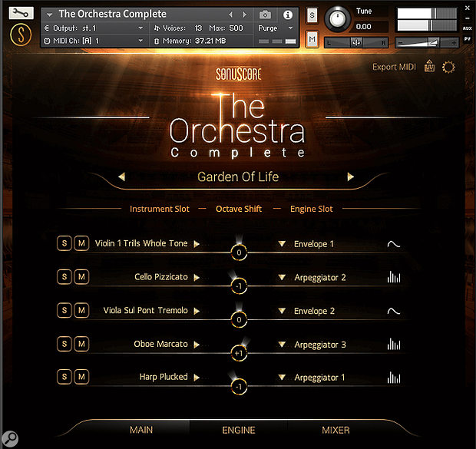Click The Orchestra Complete instrument name
476x449 pixels.
(112, 14)
